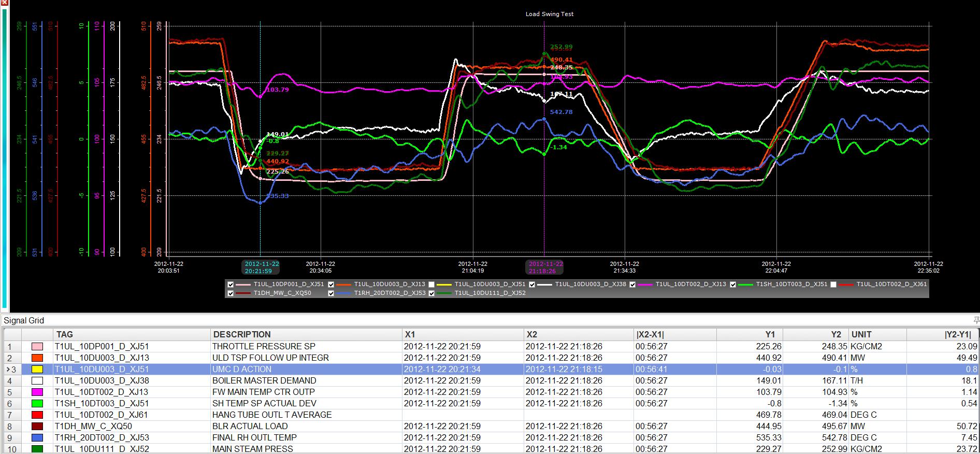This screenshot has width=980, height=454.
Task: Click blue swatch for FINAL RH OUTL TEMP
Action: click(x=37, y=437)
